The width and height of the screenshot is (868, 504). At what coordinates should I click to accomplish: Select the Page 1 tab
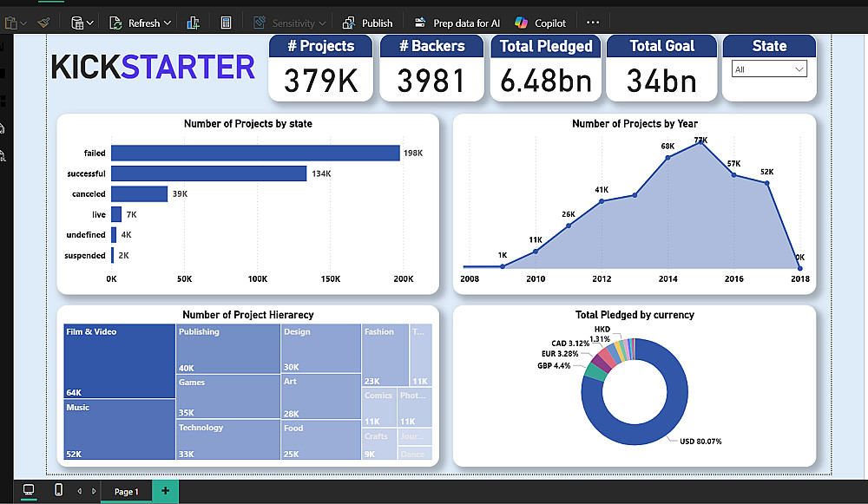126,491
